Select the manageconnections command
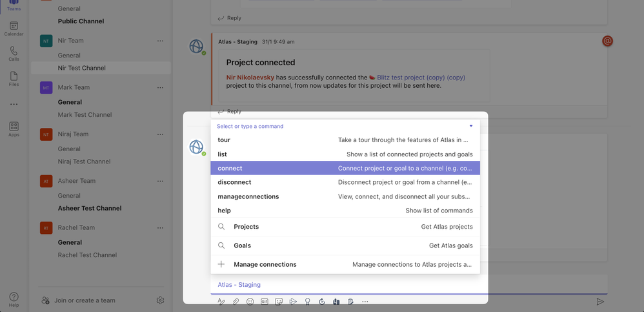This screenshot has height=312, width=644. coord(345,196)
